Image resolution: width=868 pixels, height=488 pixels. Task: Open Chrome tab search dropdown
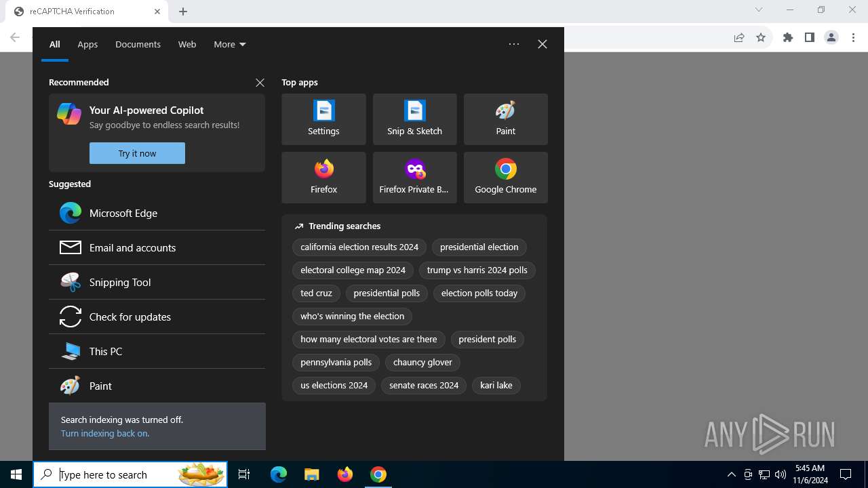point(759,9)
